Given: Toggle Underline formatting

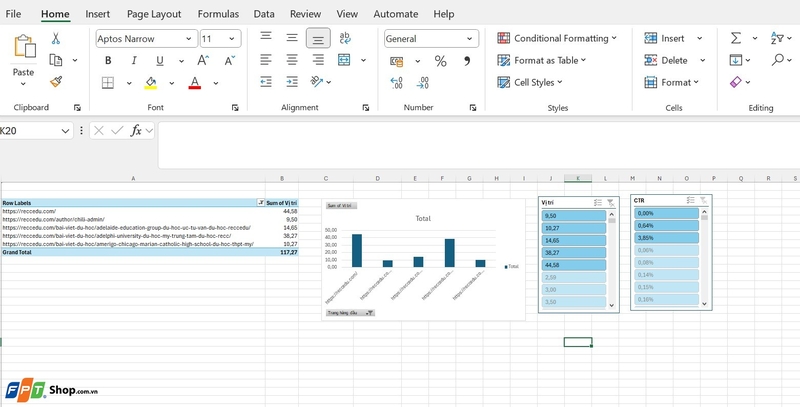Looking at the screenshot, I should tap(160, 61).
